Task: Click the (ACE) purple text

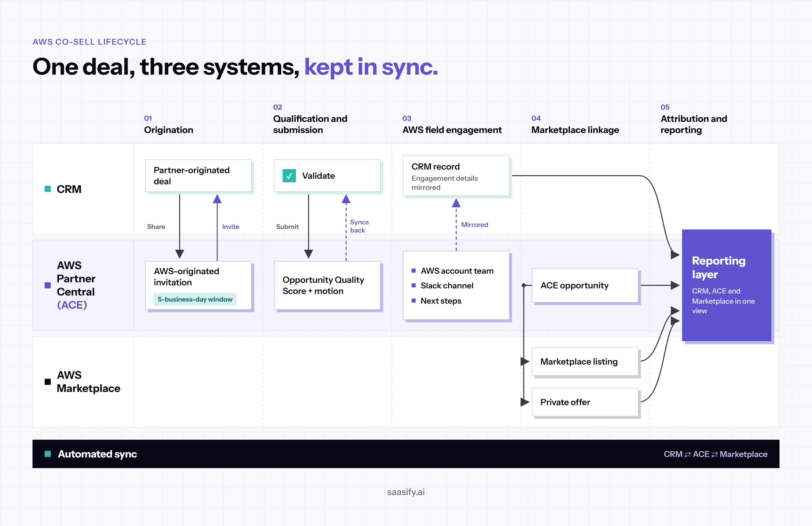Action: (x=72, y=305)
